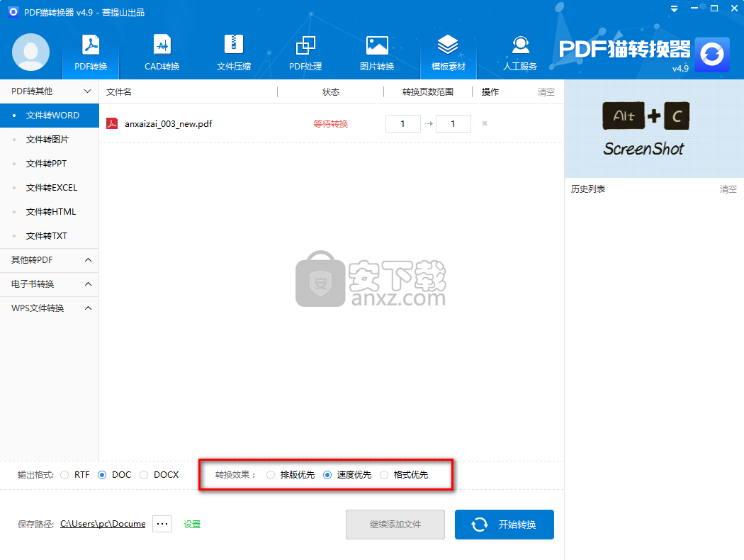Click the save path C:\Users\pc\Docume link

(x=103, y=524)
